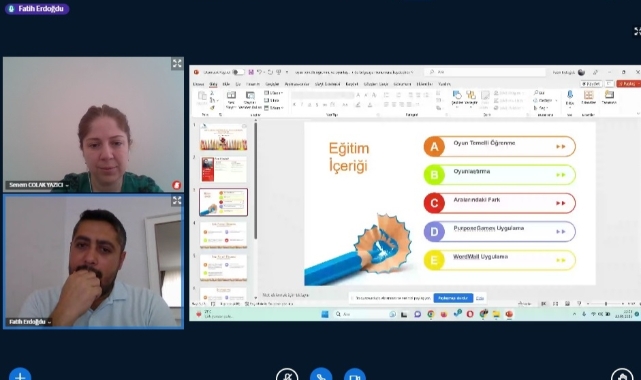Screen dimensions: 641x380
Task: Expand Senem ÇOLAK YAZICI's video tile
Action: click(177, 63)
